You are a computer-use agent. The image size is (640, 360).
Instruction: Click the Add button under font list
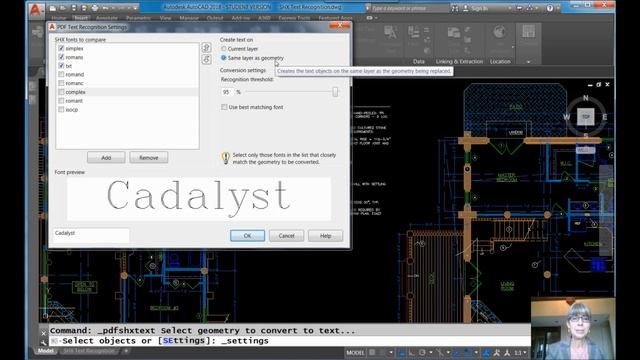tap(106, 158)
